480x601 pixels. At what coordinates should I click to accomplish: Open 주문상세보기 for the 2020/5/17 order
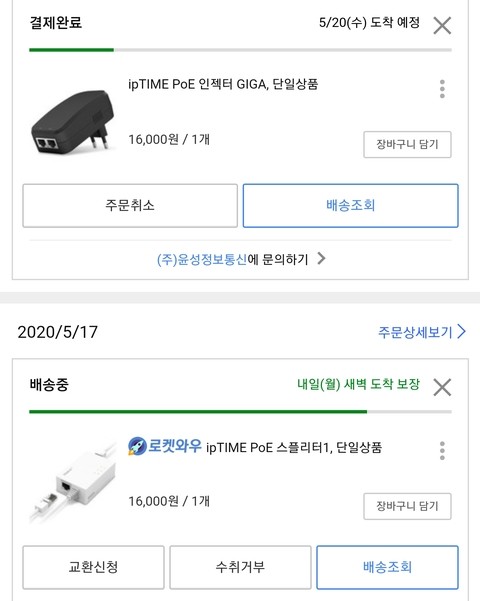click(x=422, y=332)
